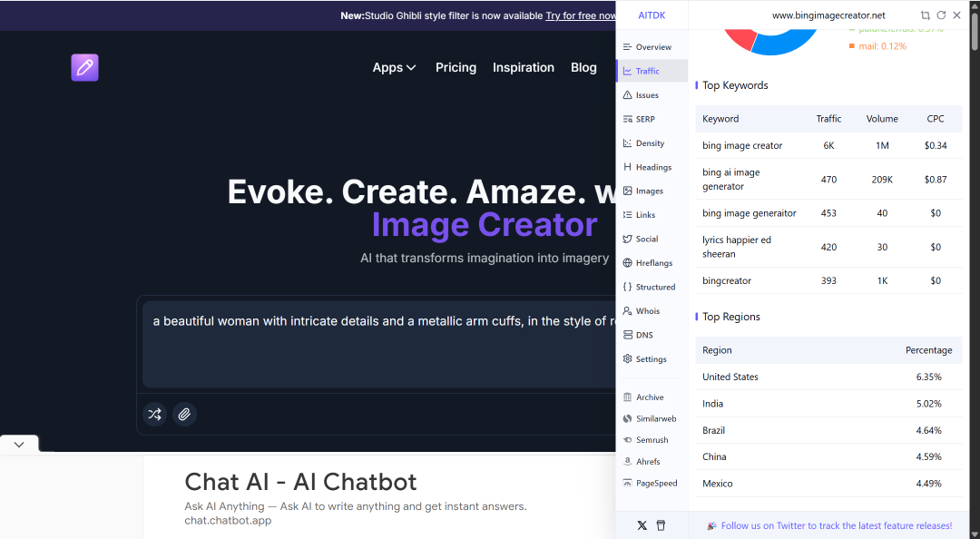This screenshot has height=539, width=980.
Task: Click the $0.87 CPC value
Action: [x=935, y=180]
